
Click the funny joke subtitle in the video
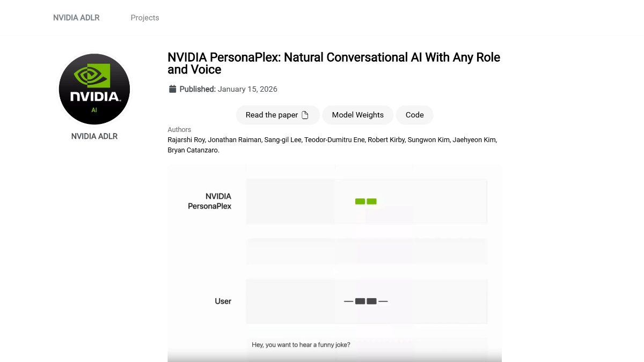(x=301, y=345)
